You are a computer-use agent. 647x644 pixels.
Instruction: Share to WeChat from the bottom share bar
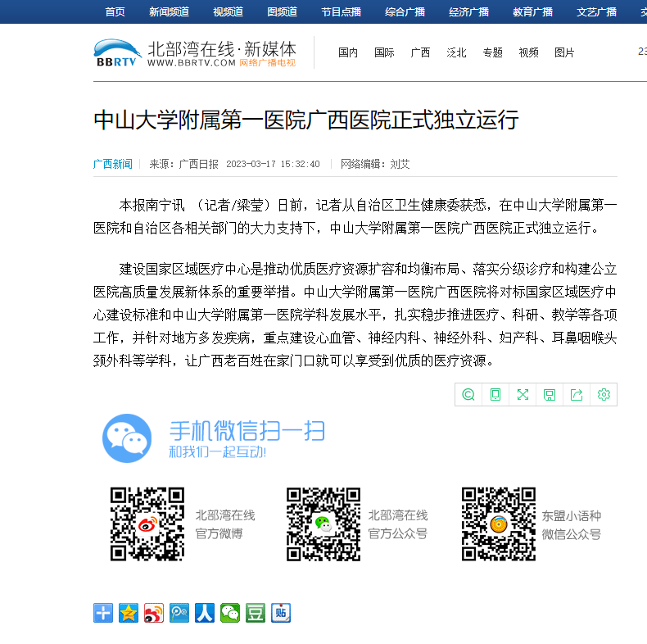pos(230,613)
